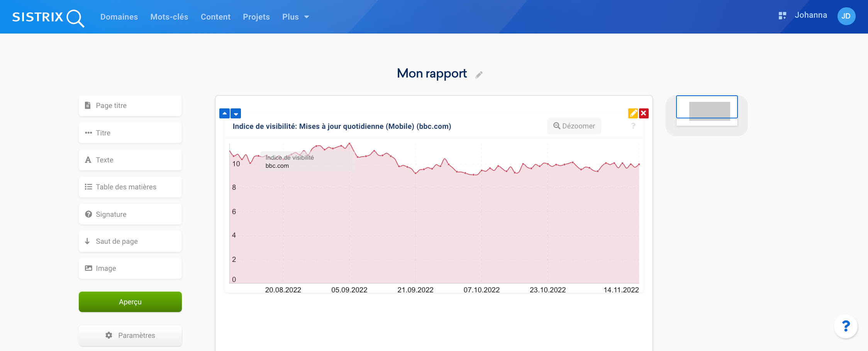Open the round help button
The width and height of the screenshot is (868, 351).
point(846,326)
